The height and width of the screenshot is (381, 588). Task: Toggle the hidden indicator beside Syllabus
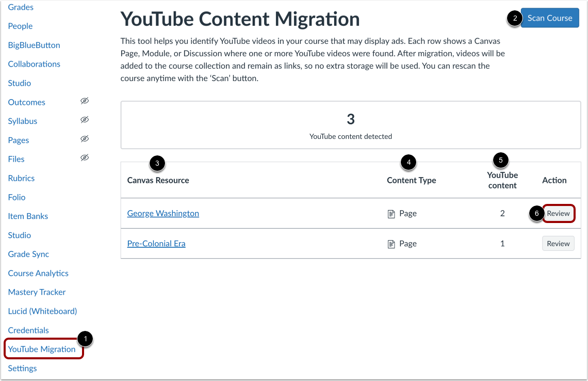click(x=85, y=120)
